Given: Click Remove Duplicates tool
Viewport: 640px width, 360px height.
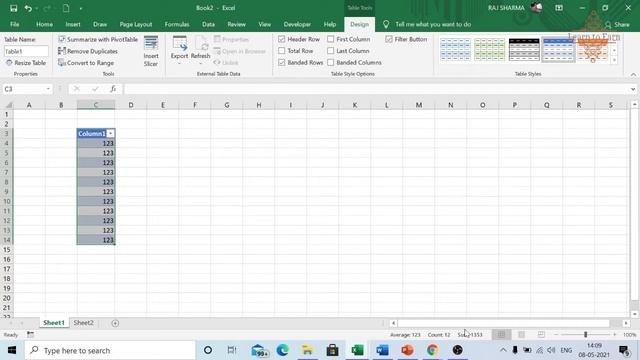Looking at the screenshot, I should tap(88, 51).
